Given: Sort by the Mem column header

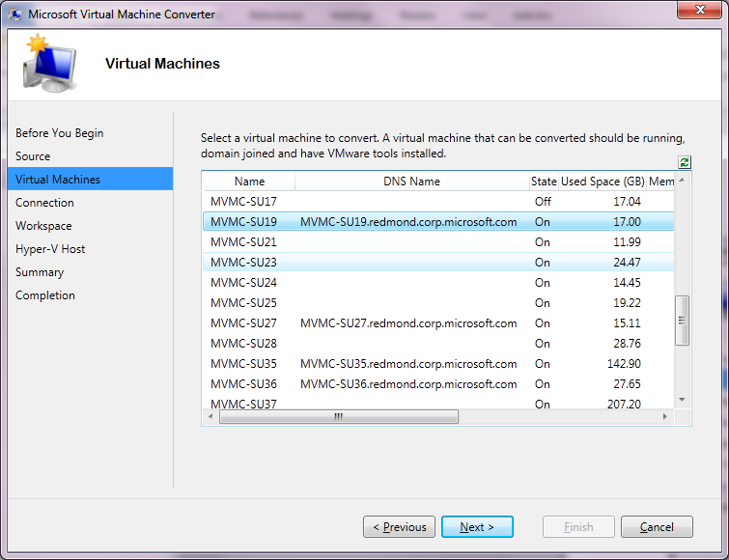Looking at the screenshot, I should pyautogui.click(x=660, y=182).
